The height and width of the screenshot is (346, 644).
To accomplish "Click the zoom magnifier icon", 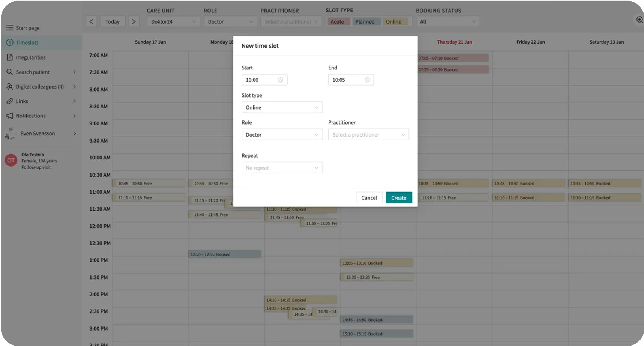I will [x=639, y=20].
